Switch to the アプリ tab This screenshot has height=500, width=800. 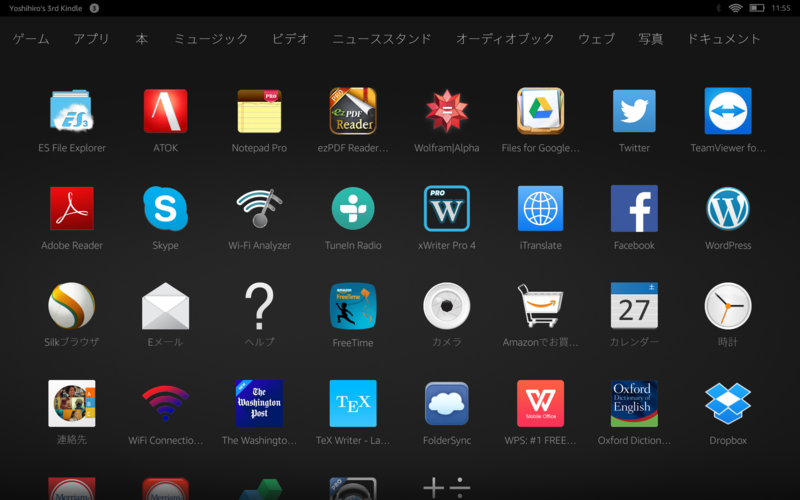[x=91, y=39]
